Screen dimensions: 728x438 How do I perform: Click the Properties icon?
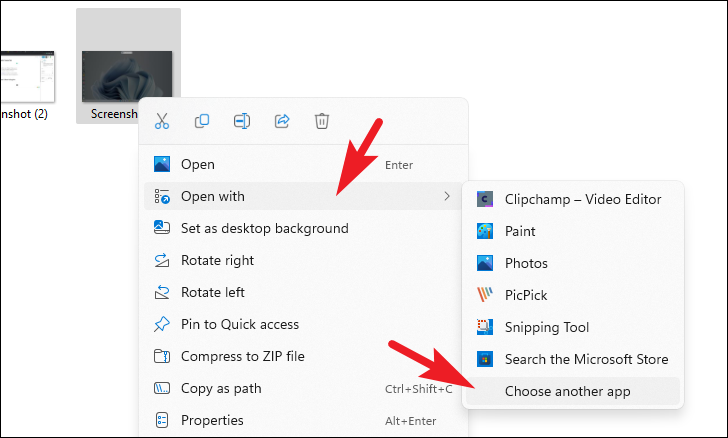pyautogui.click(x=162, y=420)
